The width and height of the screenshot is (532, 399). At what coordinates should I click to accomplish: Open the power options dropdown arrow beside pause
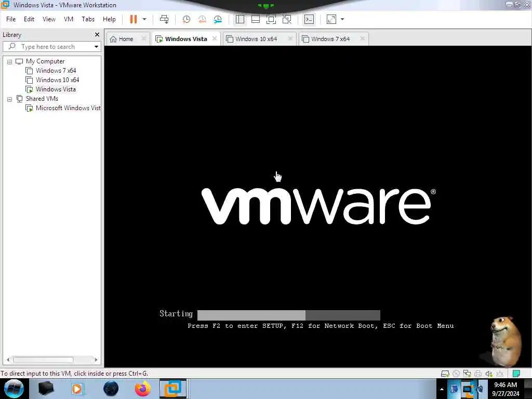coord(144,19)
